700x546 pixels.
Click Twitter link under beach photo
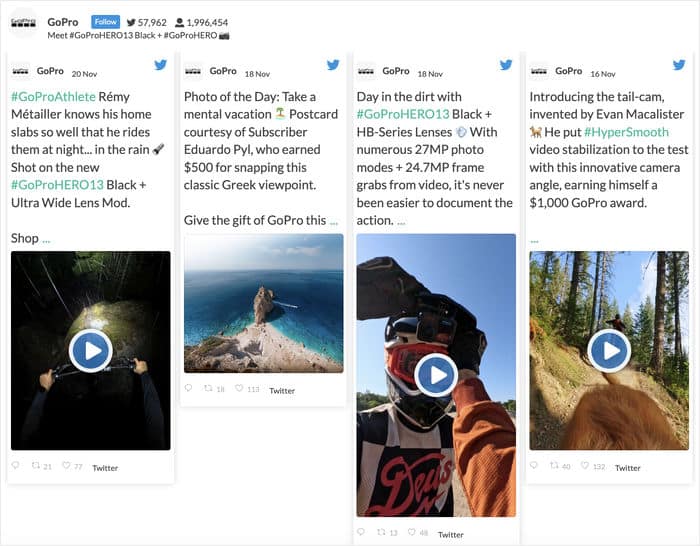(x=282, y=391)
